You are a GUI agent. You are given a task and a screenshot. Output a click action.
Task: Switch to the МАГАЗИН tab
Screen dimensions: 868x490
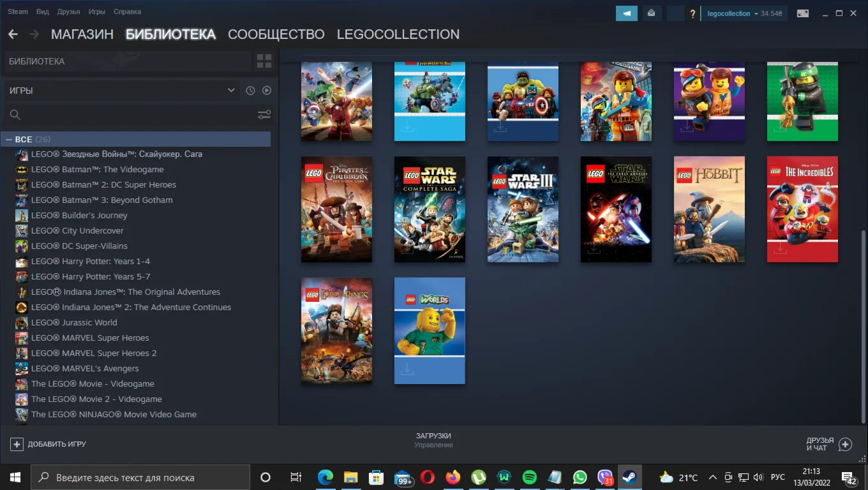click(x=82, y=34)
